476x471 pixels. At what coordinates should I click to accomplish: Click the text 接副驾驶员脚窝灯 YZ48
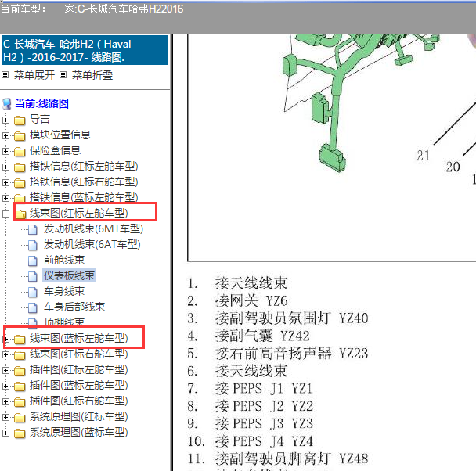coord(291,458)
